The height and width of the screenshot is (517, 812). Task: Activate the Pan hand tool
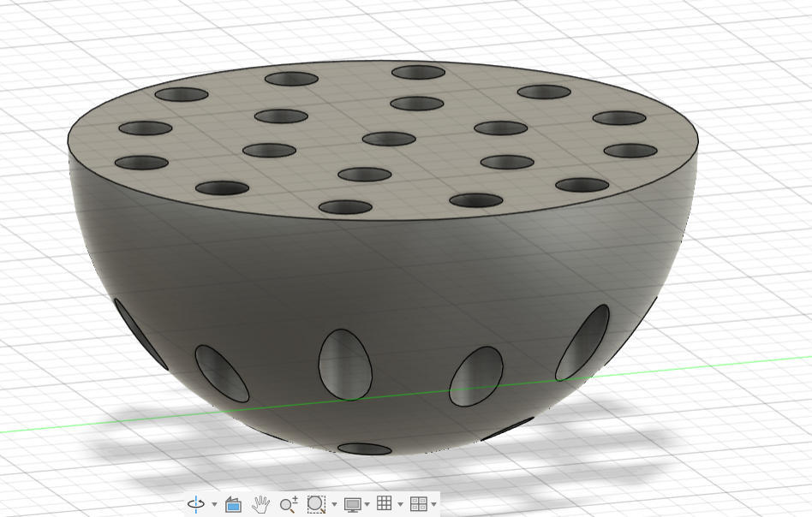pos(261,504)
